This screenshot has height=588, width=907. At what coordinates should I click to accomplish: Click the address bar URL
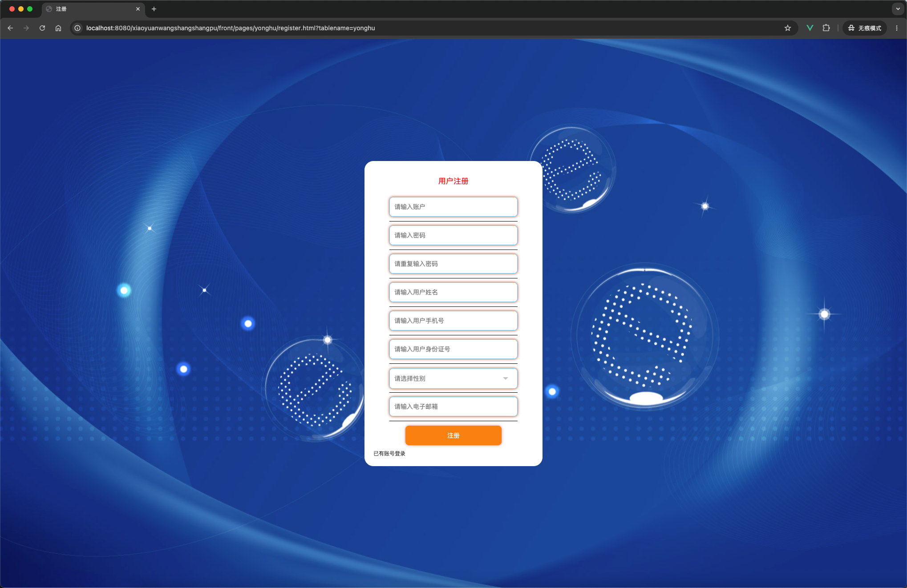[231, 28]
